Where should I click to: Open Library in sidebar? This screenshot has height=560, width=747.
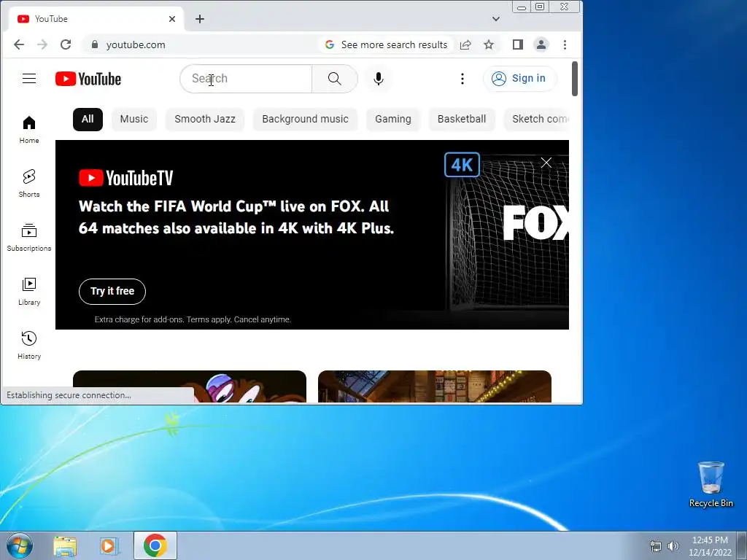point(29,291)
